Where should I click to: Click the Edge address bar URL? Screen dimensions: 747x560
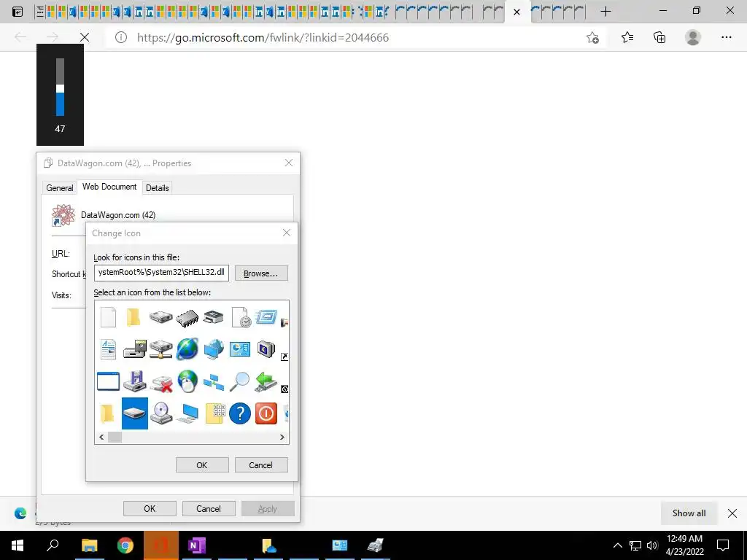(263, 38)
